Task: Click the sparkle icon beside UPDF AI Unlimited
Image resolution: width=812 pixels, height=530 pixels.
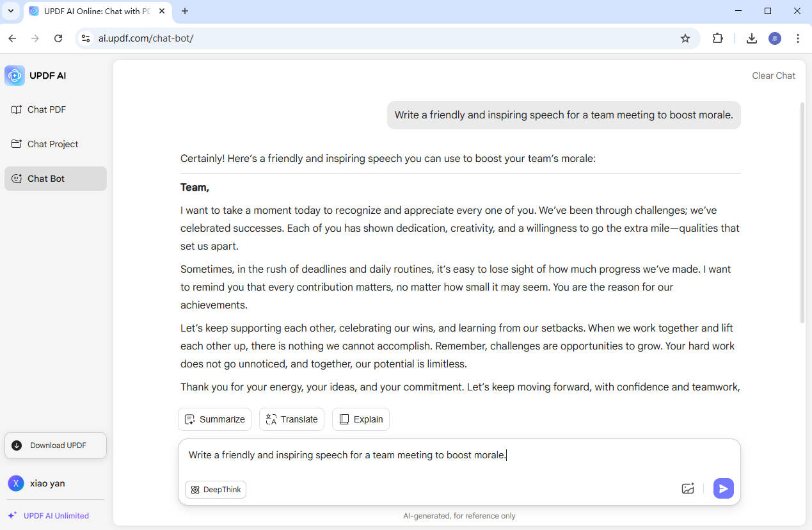Action: coord(12,515)
